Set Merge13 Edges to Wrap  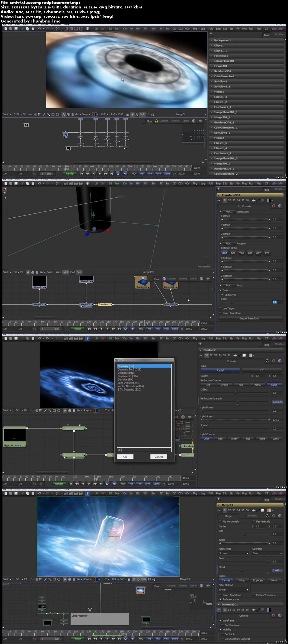[x=242, y=580]
